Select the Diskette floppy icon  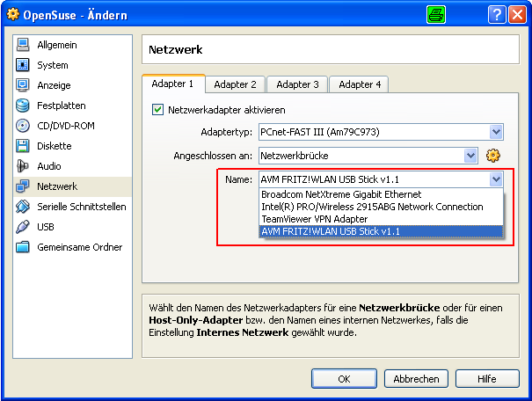[24, 146]
